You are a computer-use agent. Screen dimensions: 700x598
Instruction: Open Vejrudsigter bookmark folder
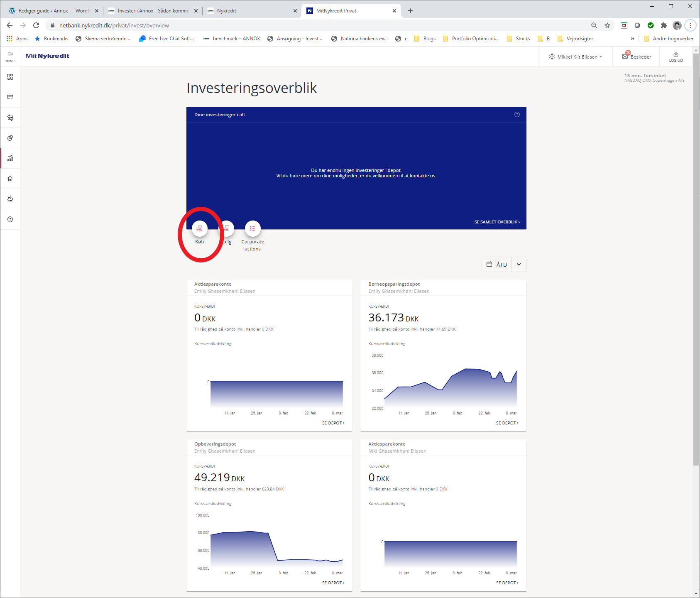(575, 39)
